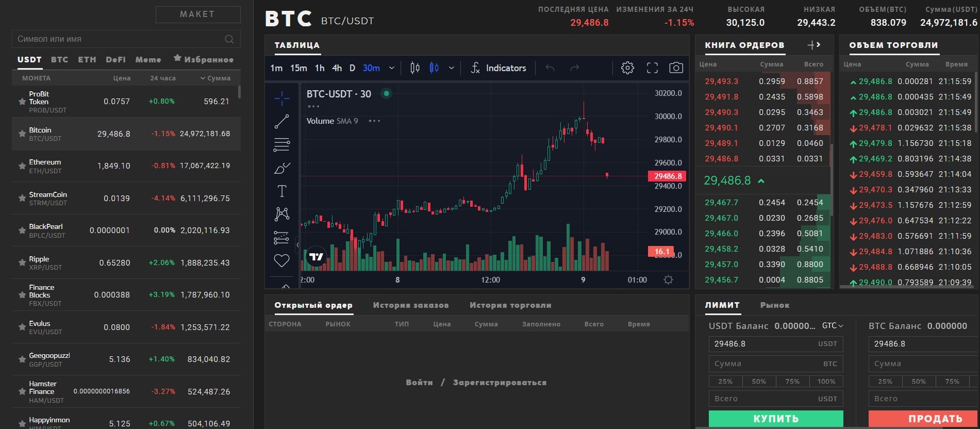Favorite the Geegoopuzzle star icon
980x429 pixels.
22,359
